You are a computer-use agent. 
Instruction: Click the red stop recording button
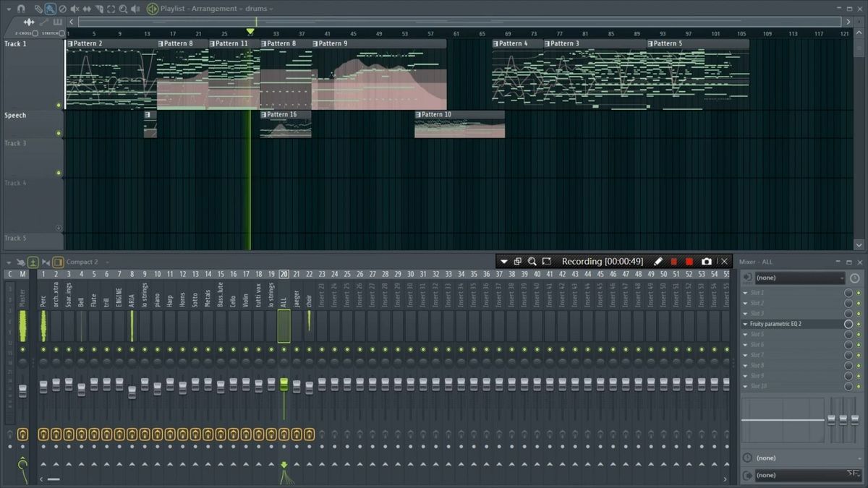[689, 261]
